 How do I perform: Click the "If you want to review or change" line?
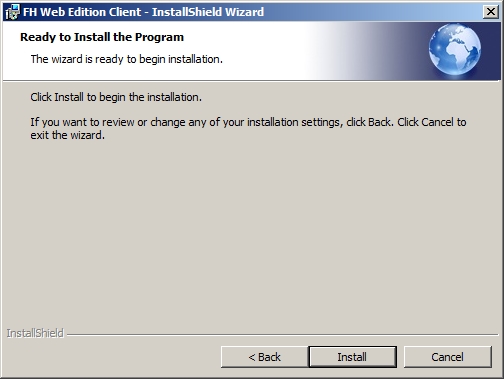coord(248,122)
